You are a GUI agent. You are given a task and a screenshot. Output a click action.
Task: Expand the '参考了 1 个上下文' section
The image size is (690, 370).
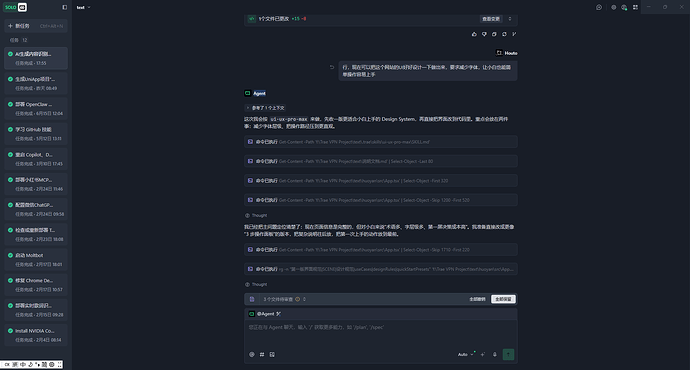click(x=265, y=108)
